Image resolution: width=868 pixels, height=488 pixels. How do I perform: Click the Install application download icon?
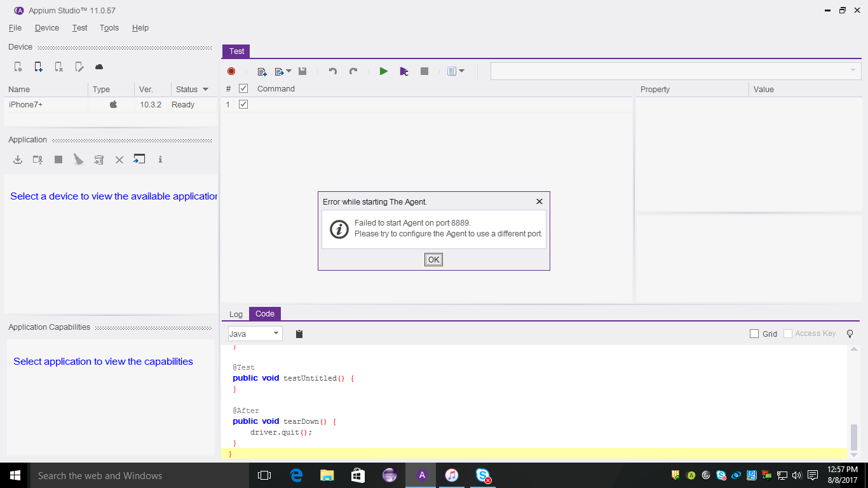pyautogui.click(x=18, y=159)
